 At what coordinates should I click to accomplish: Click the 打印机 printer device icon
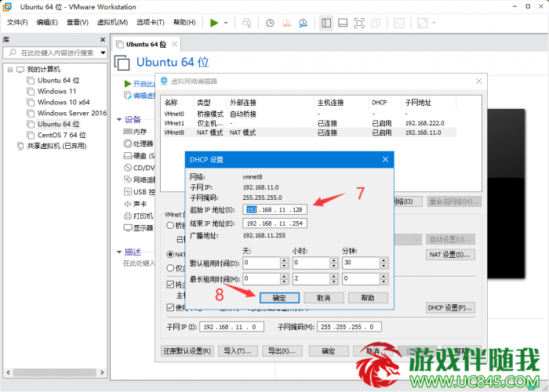128,216
